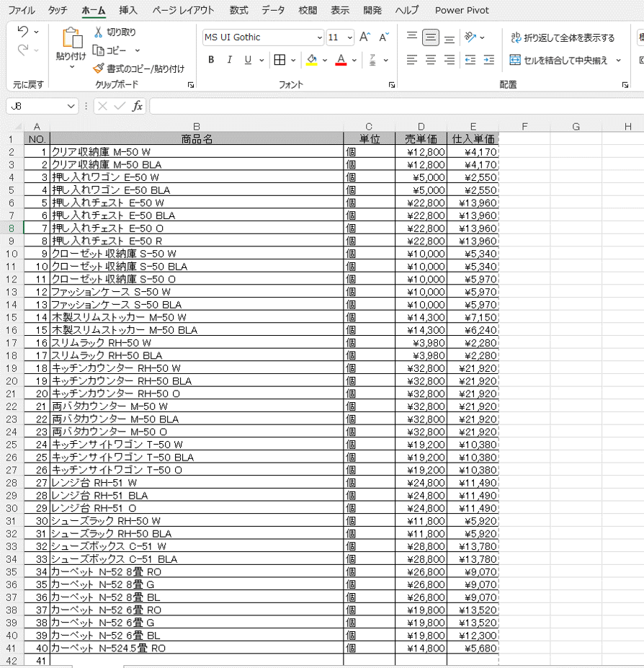The height and width of the screenshot is (668, 644).
Task: Toggle Italic formatting
Action: 230,60
